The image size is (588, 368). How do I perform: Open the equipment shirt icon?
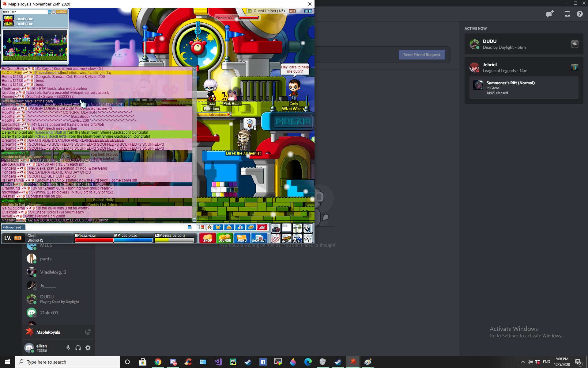pos(218,227)
